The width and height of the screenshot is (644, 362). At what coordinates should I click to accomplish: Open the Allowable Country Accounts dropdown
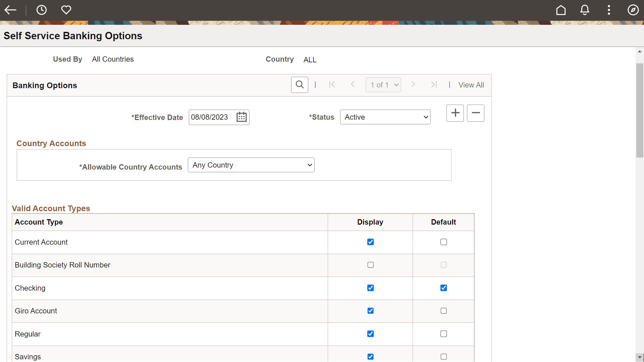coord(251,165)
